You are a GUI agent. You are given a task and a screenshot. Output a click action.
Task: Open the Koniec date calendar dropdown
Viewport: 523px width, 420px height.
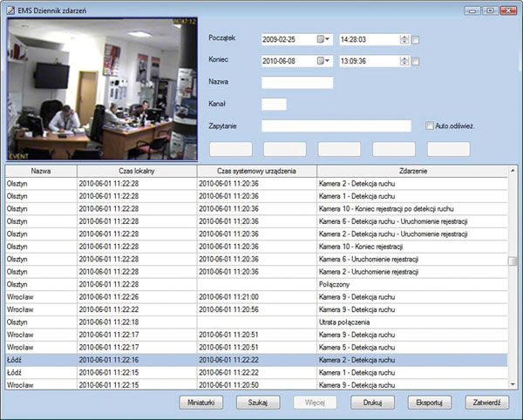[323, 61]
